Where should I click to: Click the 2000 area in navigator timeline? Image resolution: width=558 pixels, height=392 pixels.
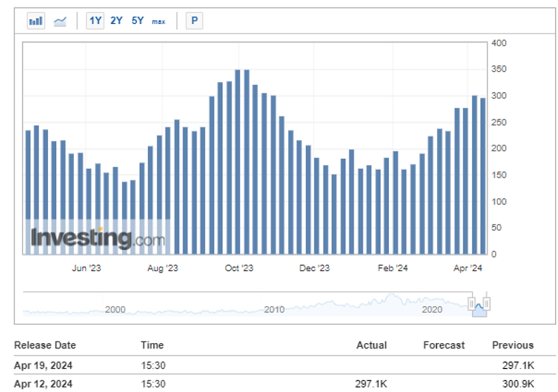tap(115, 310)
